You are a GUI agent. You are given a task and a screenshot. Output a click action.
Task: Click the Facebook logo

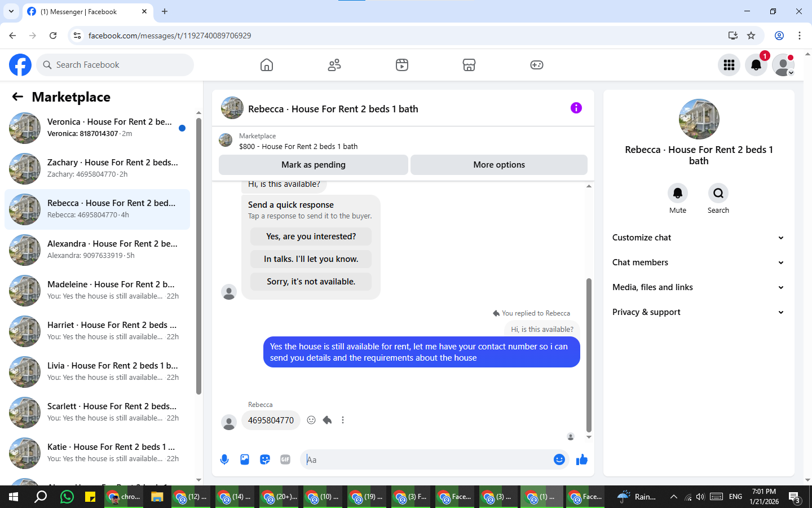point(20,65)
